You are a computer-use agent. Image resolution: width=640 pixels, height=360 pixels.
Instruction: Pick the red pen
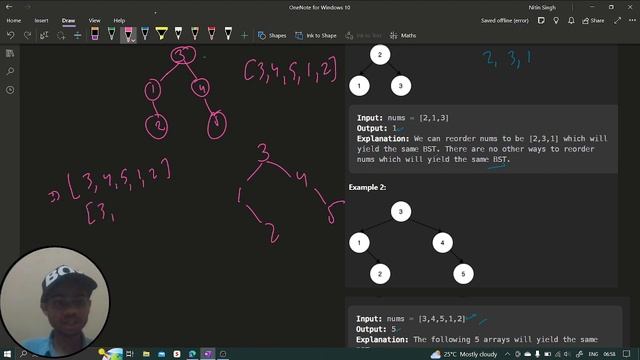coord(211,33)
